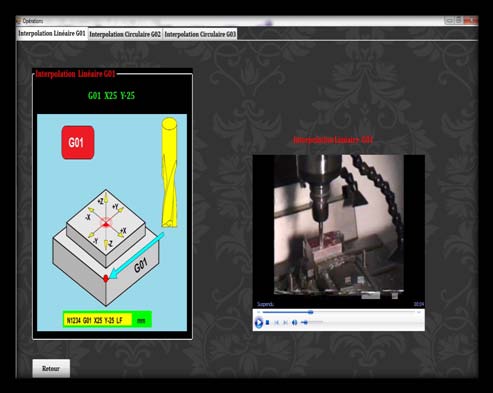Image resolution: width=493 pixels, height=393 pixels.
Task: Click the N1234 G01 X25 Y-25 LF code field
Action: [x=97, y=320]
